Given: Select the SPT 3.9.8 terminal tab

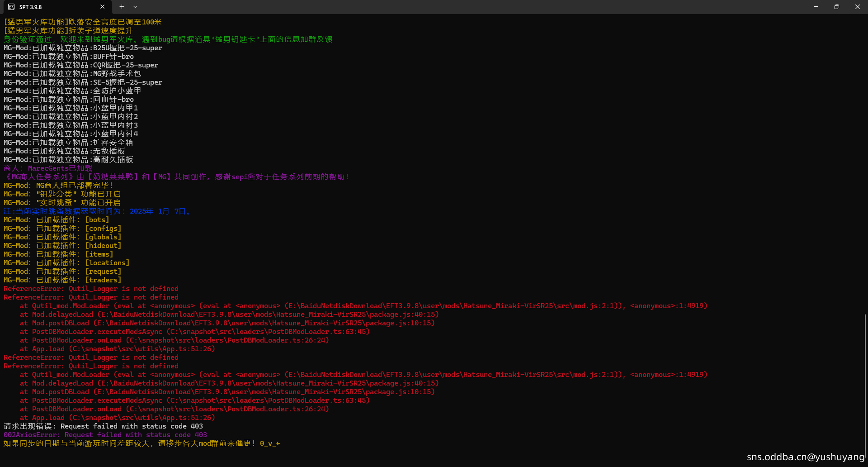Looking at the screenshot, I should pyautogui.click(x=57, y=7).
